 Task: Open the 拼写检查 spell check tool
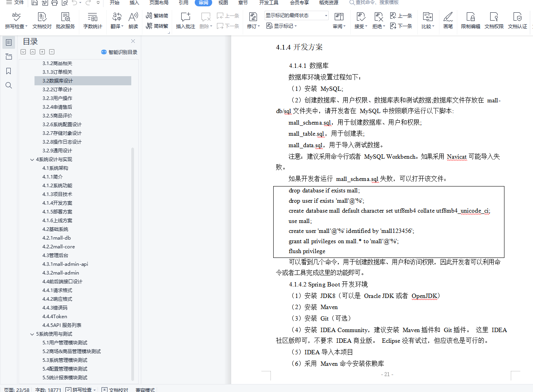(x=16, y=21)
